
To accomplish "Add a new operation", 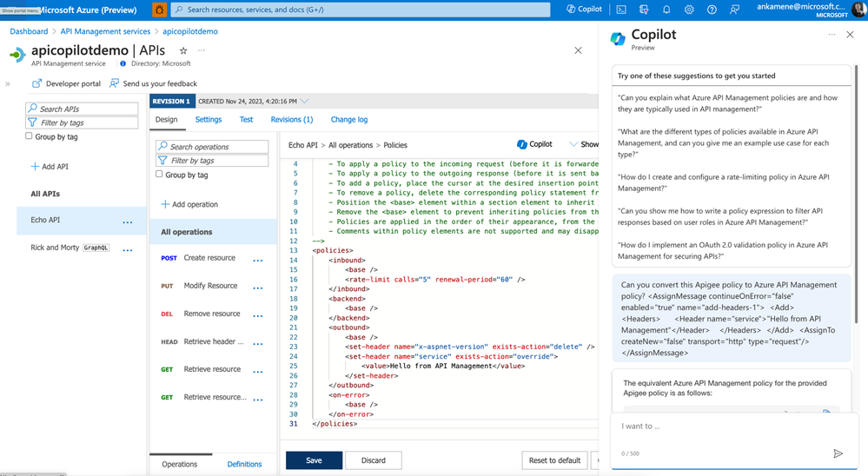I will pyautogui.click(x=189, y=204).
